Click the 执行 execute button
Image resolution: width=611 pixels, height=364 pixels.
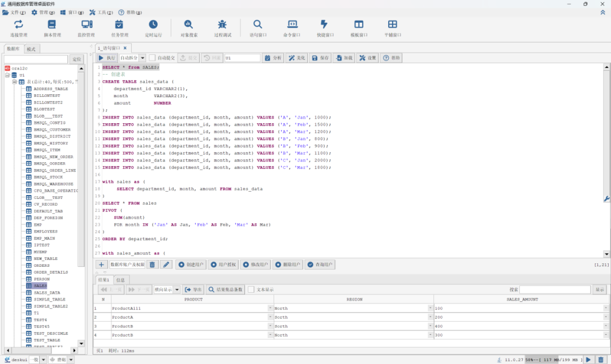point(107,58)
